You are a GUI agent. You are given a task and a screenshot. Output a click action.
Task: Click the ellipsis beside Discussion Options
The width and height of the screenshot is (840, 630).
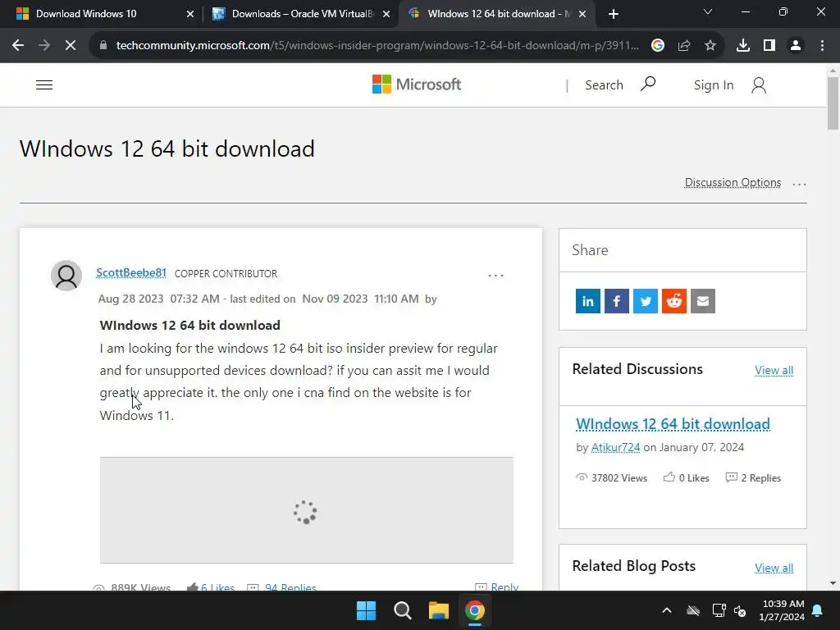coord(799,184)
